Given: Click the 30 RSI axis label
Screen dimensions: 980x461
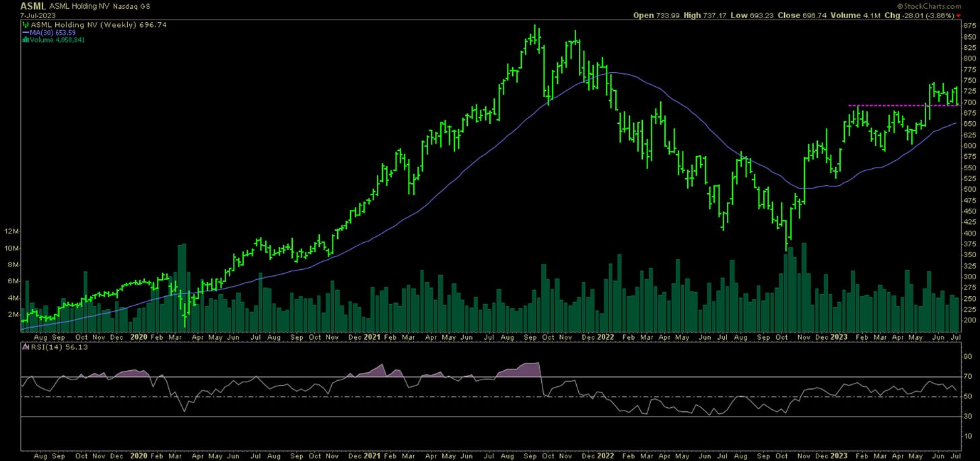Looking at the screenshot, I should (x=968, y=417).
